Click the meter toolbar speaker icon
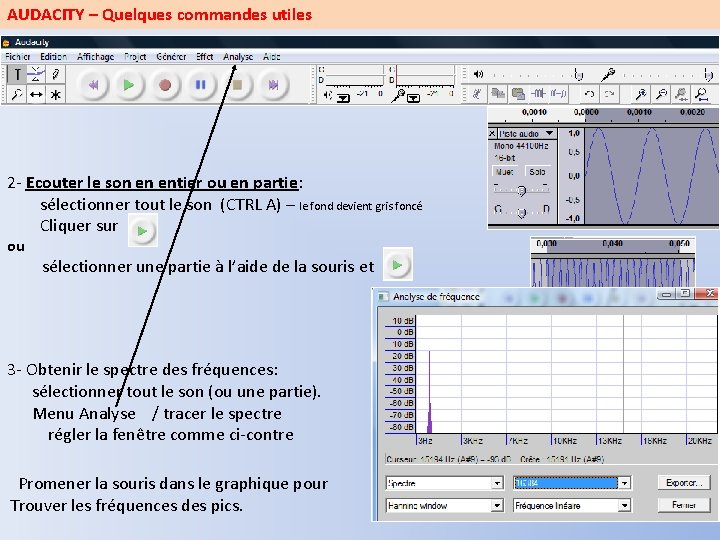The image size is (720, 540). tap(327, 95)
